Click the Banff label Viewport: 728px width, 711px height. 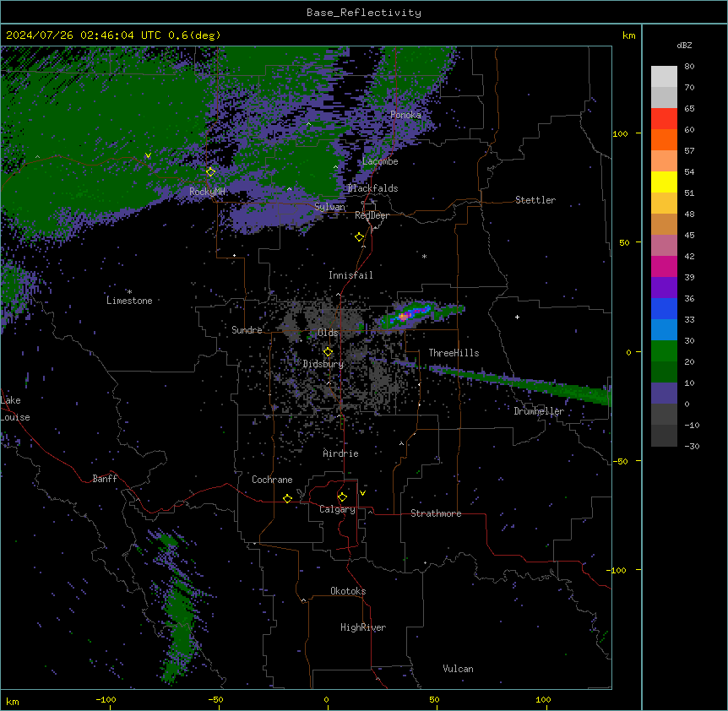[105, 479]
